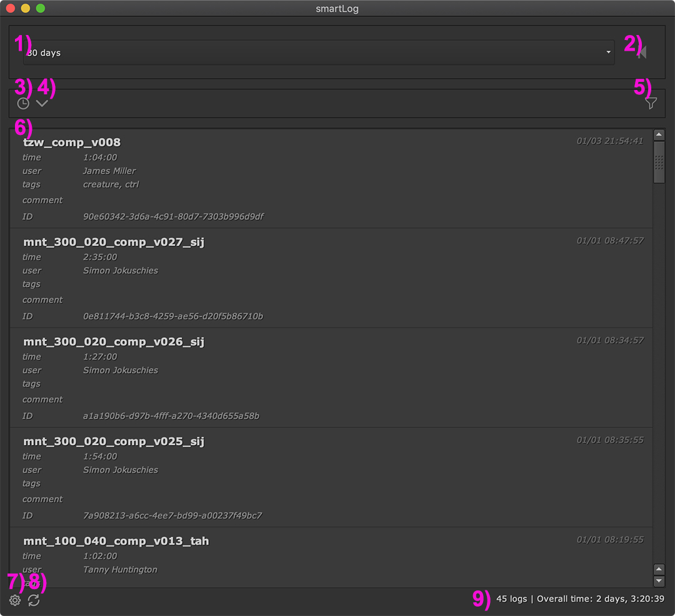Click the scrollbar down arrow at bottom
The image size is (675, 616).
[659, 581]
